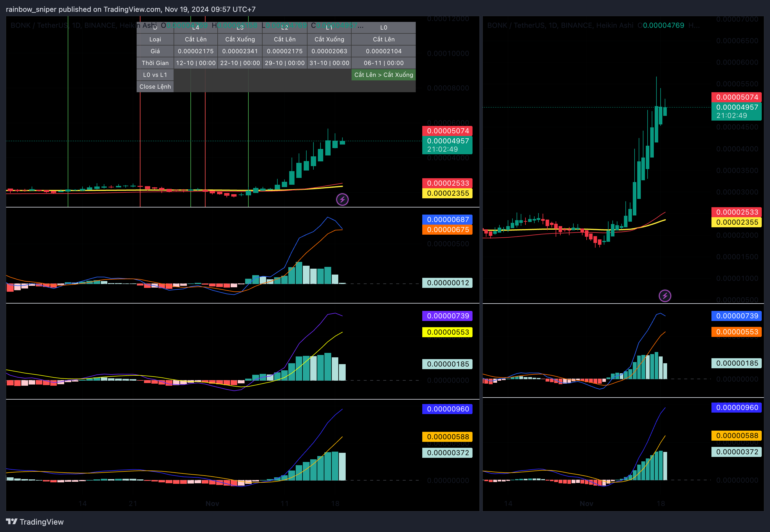Screen dimensions: 770x532
Task: Select the 'L0 vs L1' row header
Action: coord(155,75)
